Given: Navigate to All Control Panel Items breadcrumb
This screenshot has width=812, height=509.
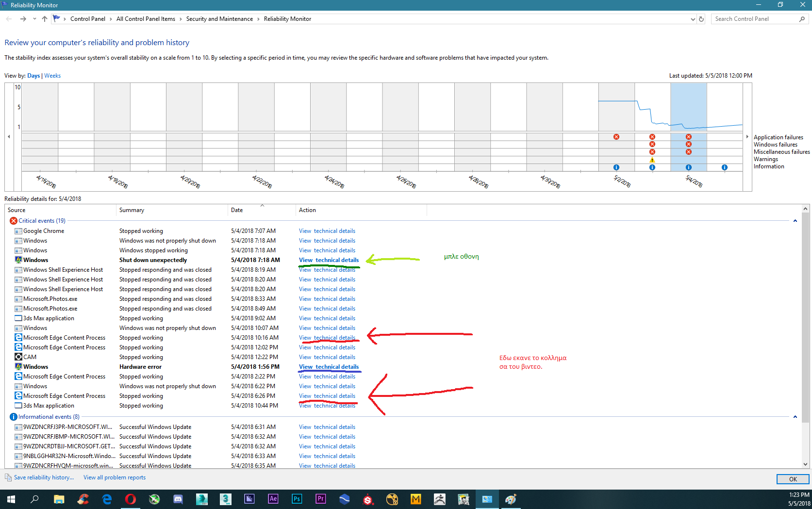Looking at the screenshot, I should [146, 19].
